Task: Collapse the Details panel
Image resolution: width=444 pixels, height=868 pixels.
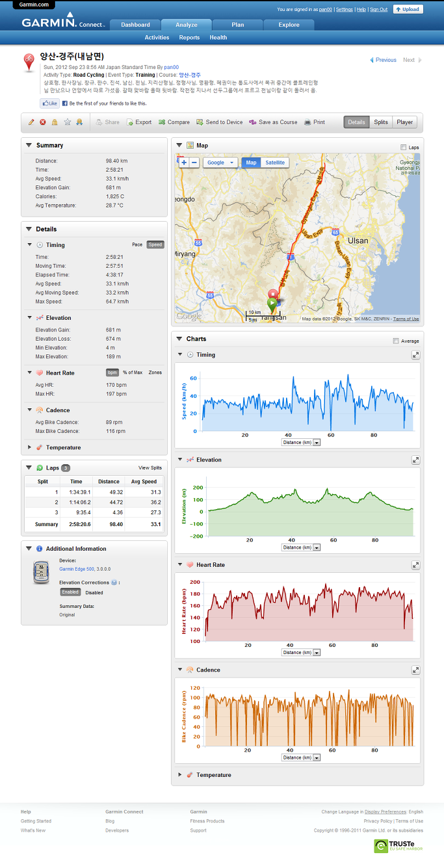Action: tap(29, 230)
